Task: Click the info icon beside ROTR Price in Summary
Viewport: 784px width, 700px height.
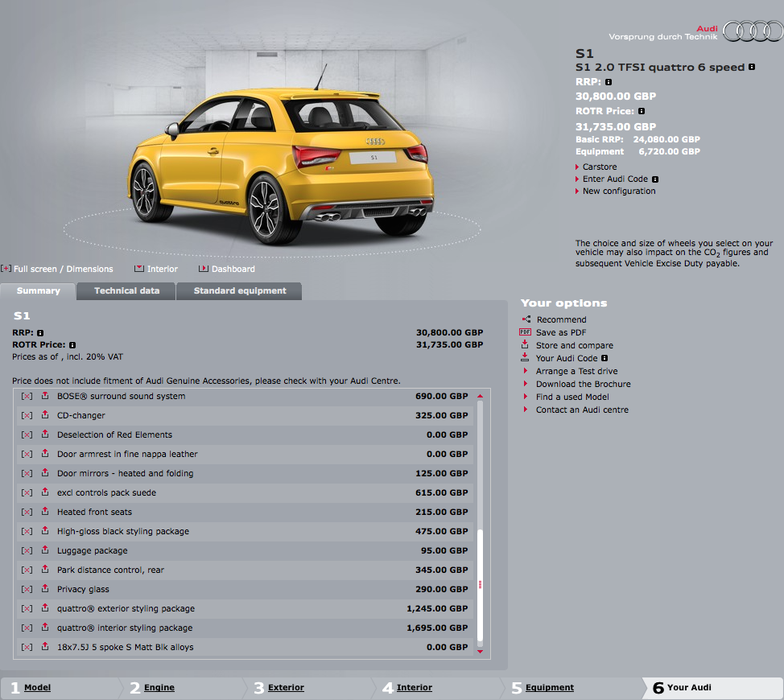Action: [72, 345]
